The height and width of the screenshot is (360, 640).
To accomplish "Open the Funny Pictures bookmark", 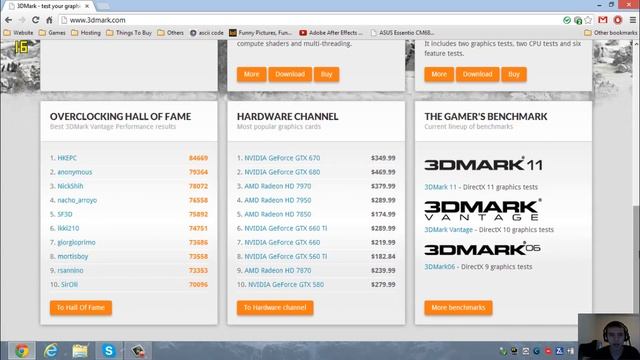I will pyautogui.click(x=261, y=33).
